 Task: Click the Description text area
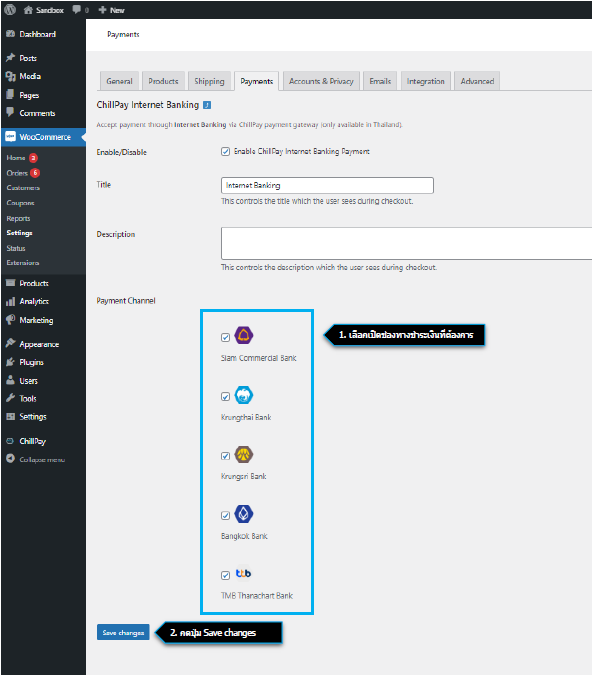(407, 243)
